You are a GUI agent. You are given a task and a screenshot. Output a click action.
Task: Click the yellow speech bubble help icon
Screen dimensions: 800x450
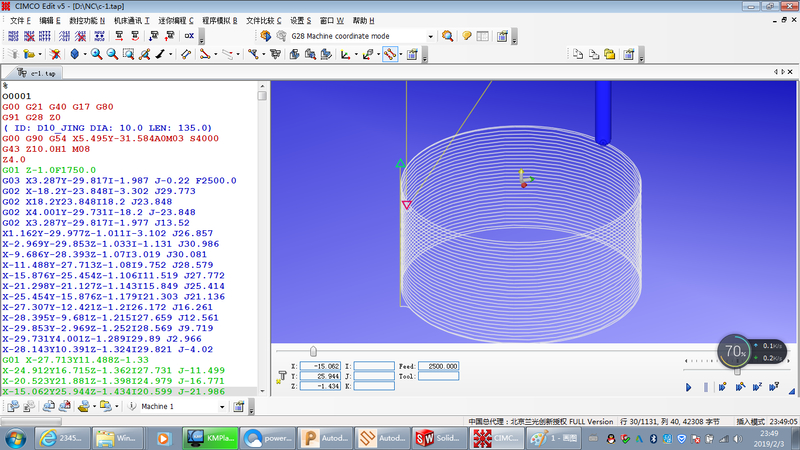point(466,36)
